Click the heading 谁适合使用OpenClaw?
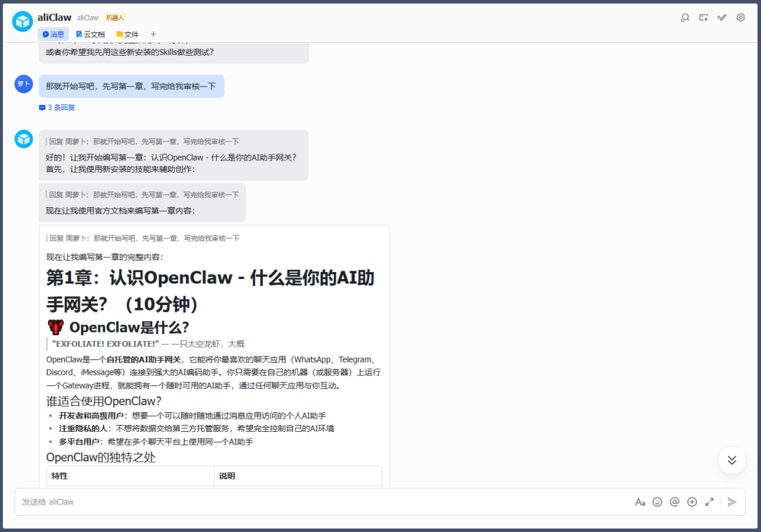This screenshot has width=761, height=532. [x=104, y=402]
